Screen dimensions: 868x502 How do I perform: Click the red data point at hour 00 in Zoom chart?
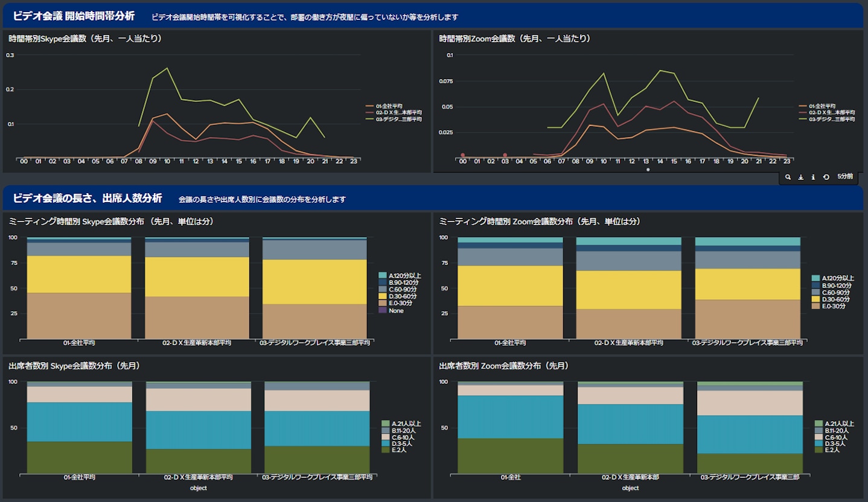[x=463, y=156]
